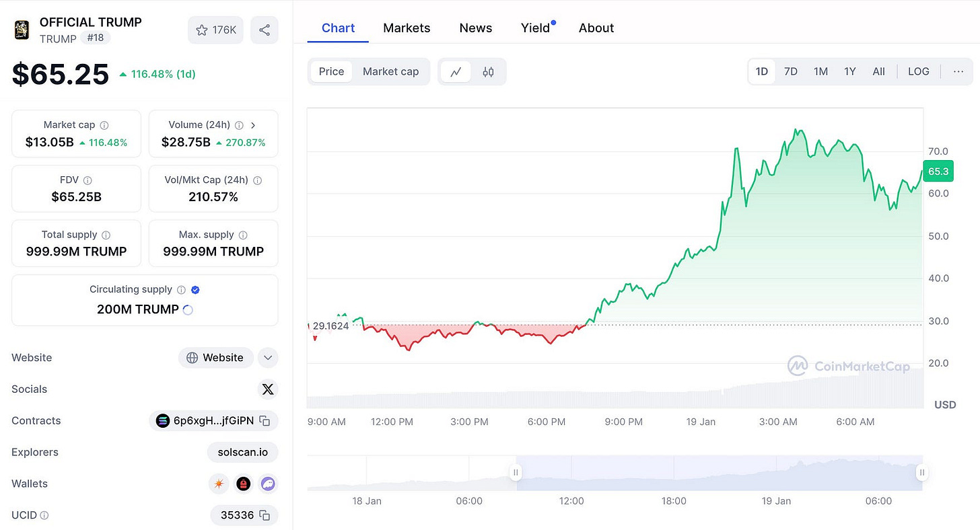Select the Price chart toggle
This screenshot has height=530, width=980.
click(x=331, y=71)
